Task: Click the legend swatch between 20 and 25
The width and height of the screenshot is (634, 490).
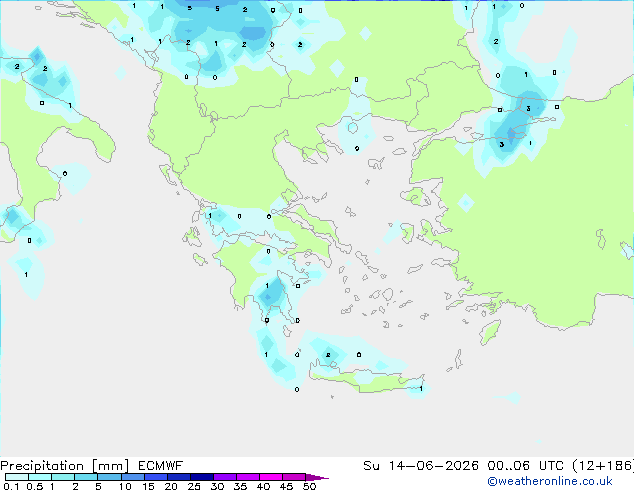Action: pos(179,477)
